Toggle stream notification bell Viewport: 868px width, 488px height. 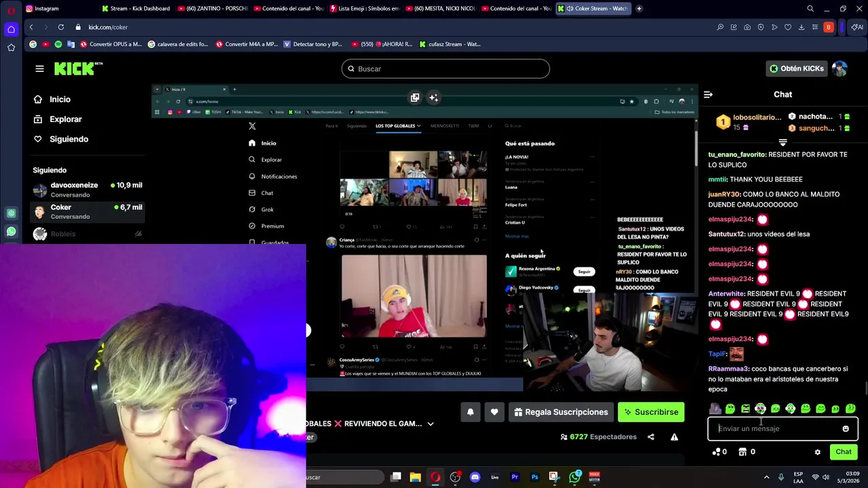click(x=470, y=412)
